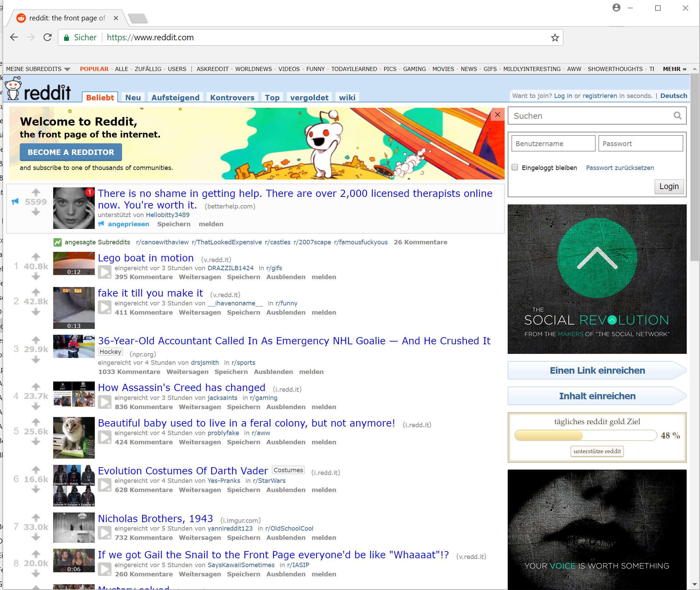This screenshot has width=700, height=590.
Task: Click search magnifier icon in Suchen box
Action: tap(677, 116)
